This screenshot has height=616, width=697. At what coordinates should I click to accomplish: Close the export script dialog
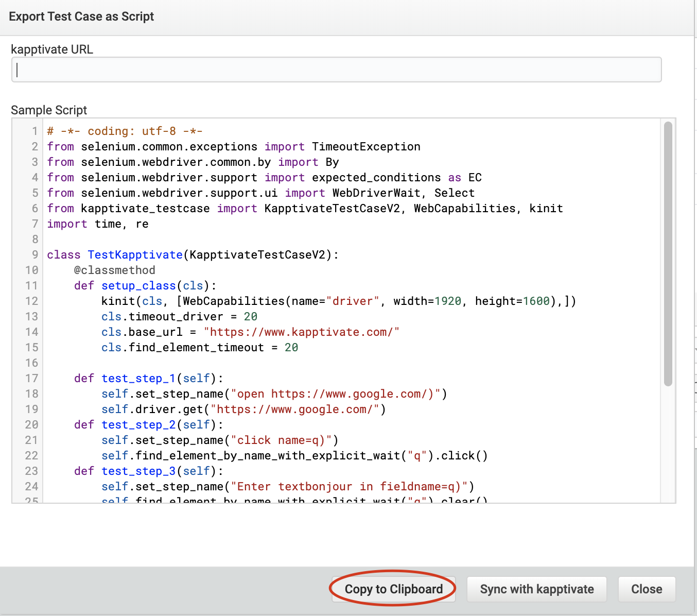646,589
